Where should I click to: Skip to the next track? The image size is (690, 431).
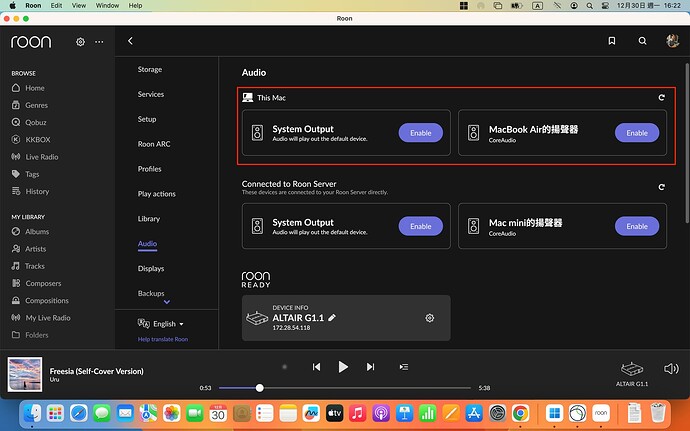point(371,367)
